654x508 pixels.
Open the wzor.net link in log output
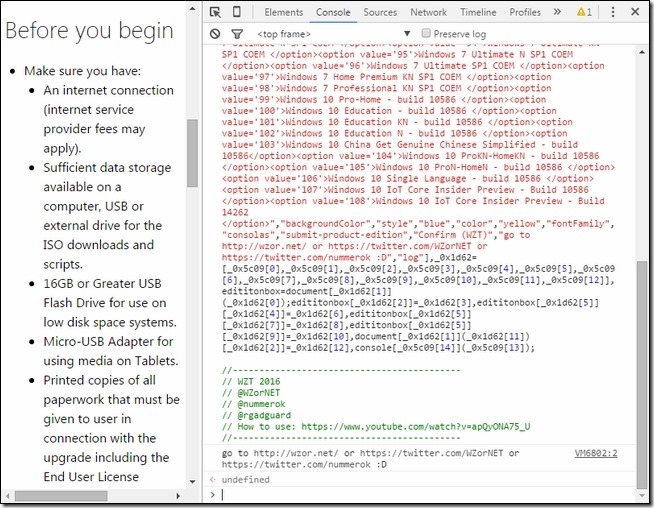(x=296, y=453)
